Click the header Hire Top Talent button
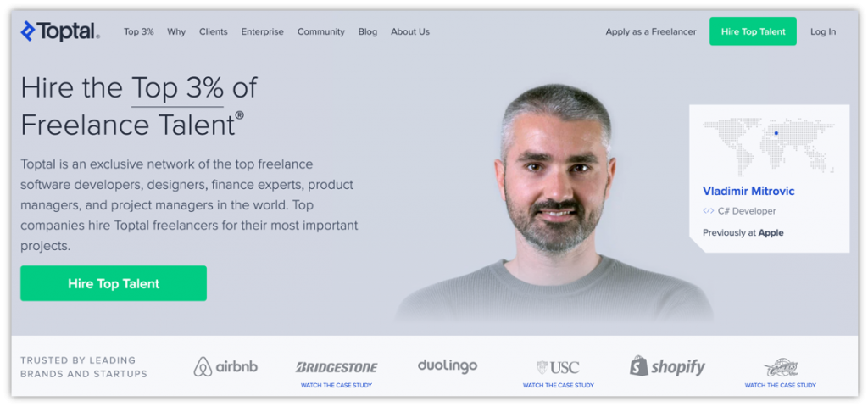868x407 pixels. [753, 31]
